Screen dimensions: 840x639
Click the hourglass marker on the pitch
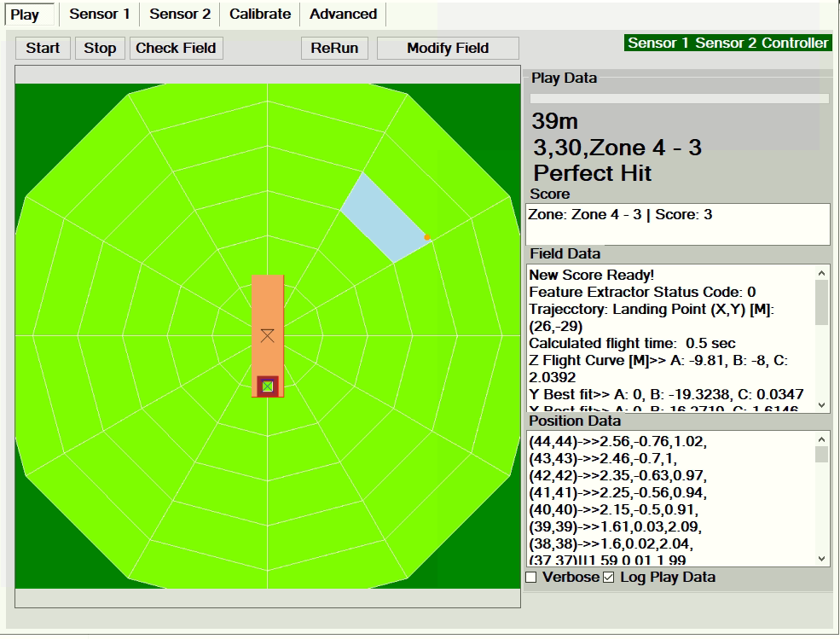point(268,335)
